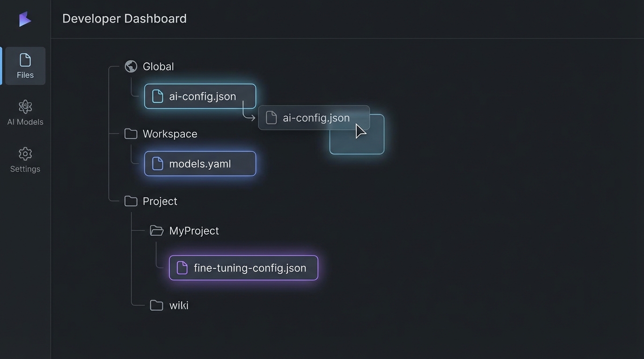Select the models.yaml file name
Image resolution: width=644 pixels, height=359 pixels.
click(x=200, y=164)
